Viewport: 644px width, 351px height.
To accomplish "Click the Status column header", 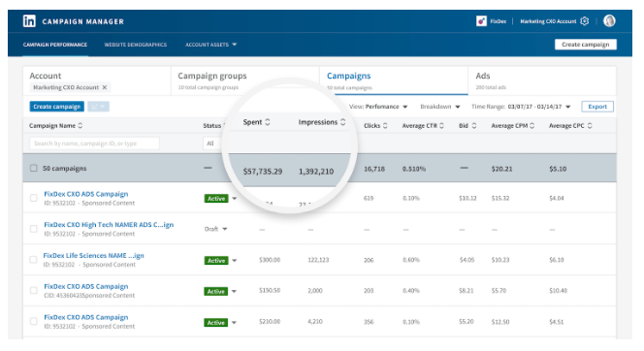I will pos(212,126).
